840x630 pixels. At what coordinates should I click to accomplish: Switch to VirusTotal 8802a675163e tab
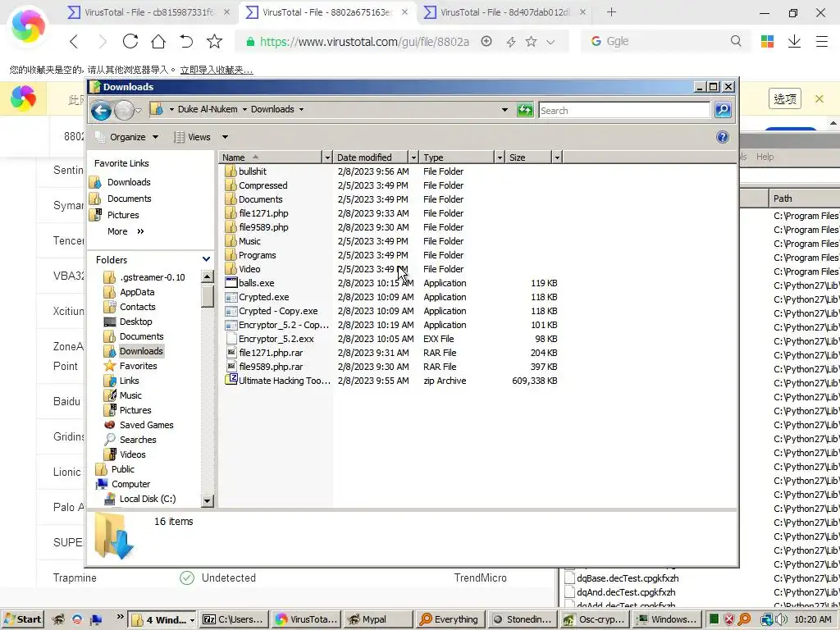328,11
